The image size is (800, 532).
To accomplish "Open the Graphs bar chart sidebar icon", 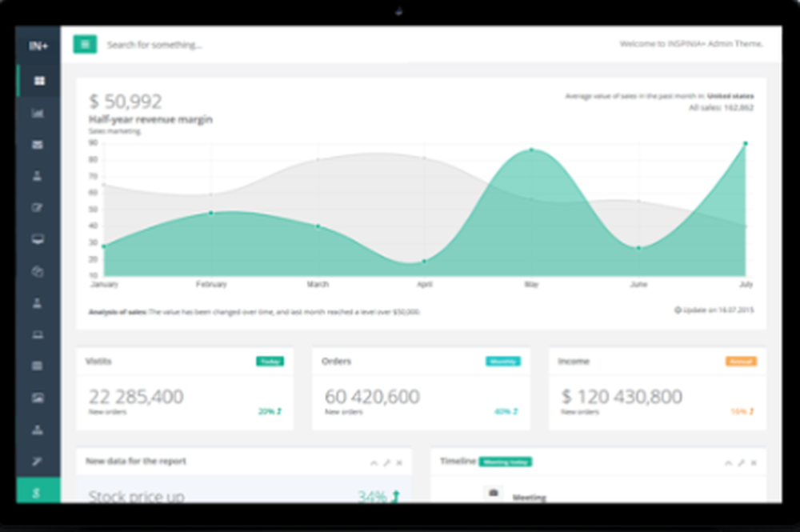I will coord(38,113).
